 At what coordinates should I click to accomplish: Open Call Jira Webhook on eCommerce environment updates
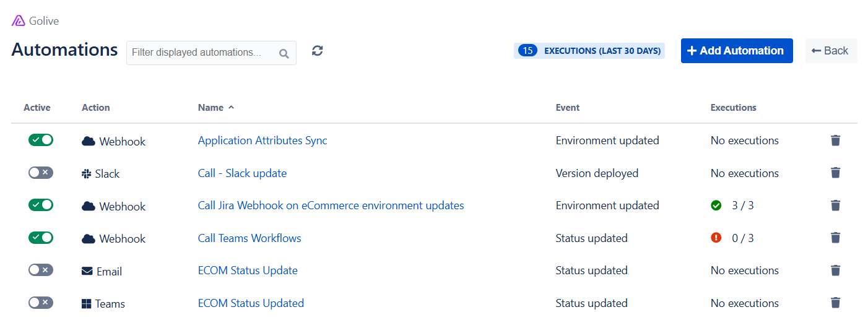(331, 205)
